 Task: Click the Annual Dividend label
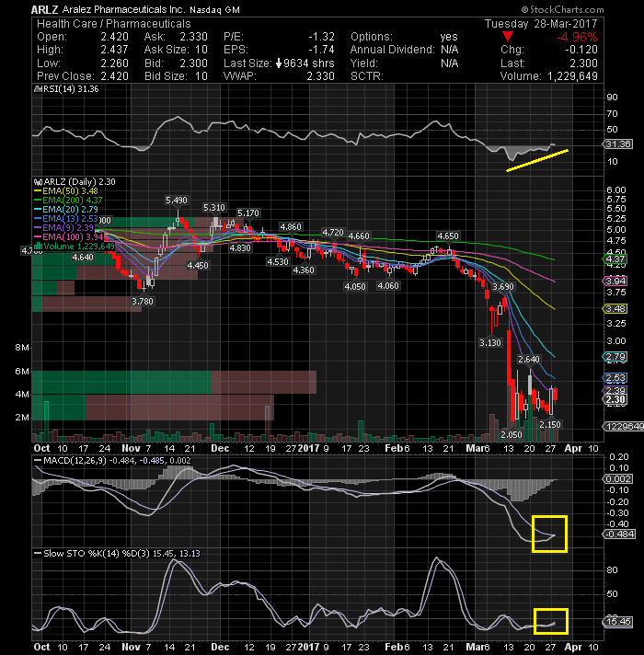tap(393, 50)
